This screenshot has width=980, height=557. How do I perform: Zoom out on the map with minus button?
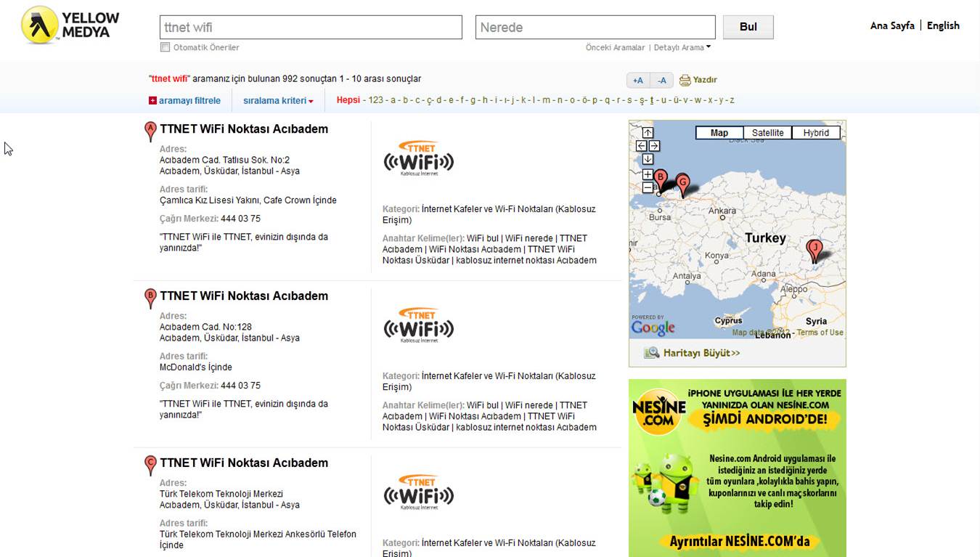click(x=648, y=187)
